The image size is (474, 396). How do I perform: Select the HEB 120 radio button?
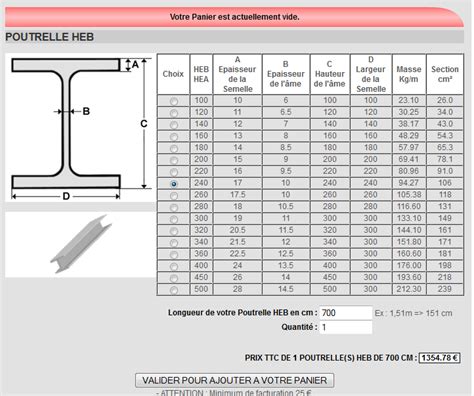[174, 113]
